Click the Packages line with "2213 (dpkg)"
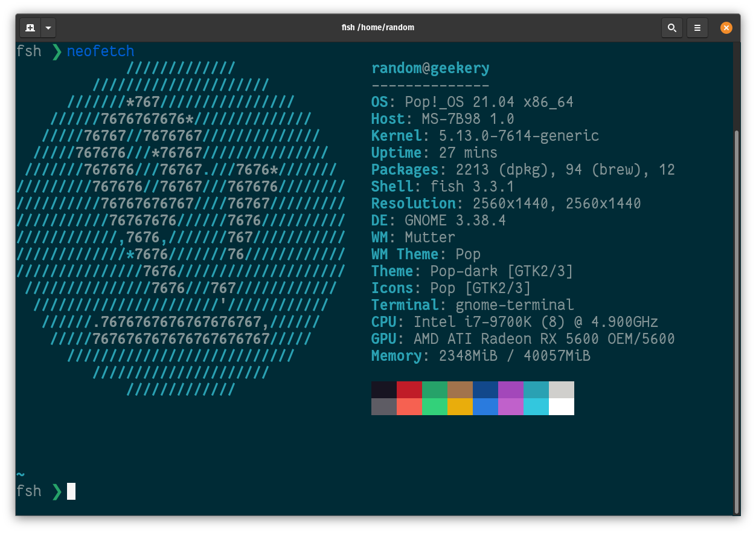Image resolution: width=756 pixels, height=533 pixels. [523, 170]
